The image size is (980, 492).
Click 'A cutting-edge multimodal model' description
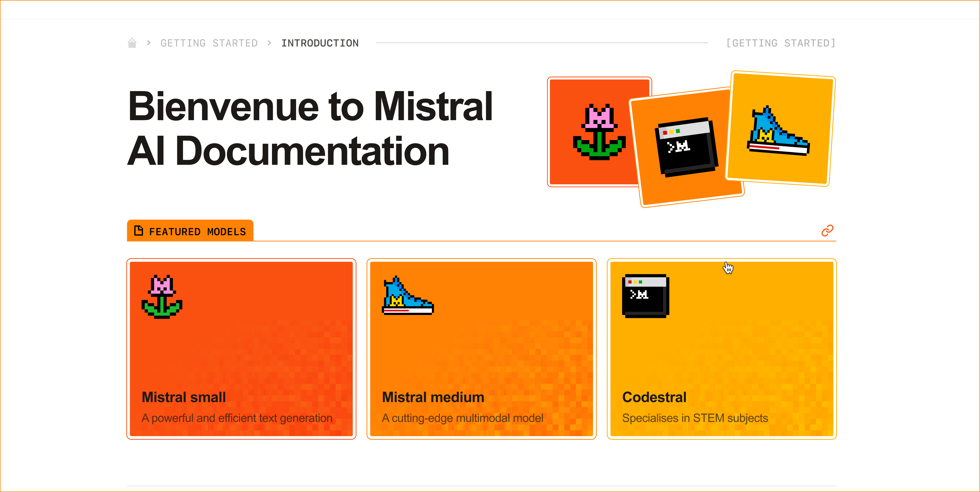coord(462,418)
